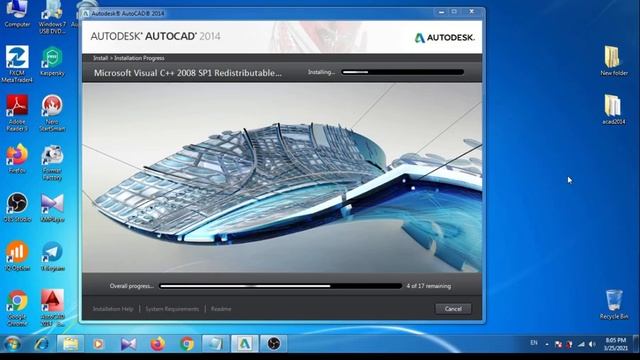Image resolution: width=640 pixels, height=360 pixels.
Task: Open the Telegram desktop shortcut
Action: [52, 256]
